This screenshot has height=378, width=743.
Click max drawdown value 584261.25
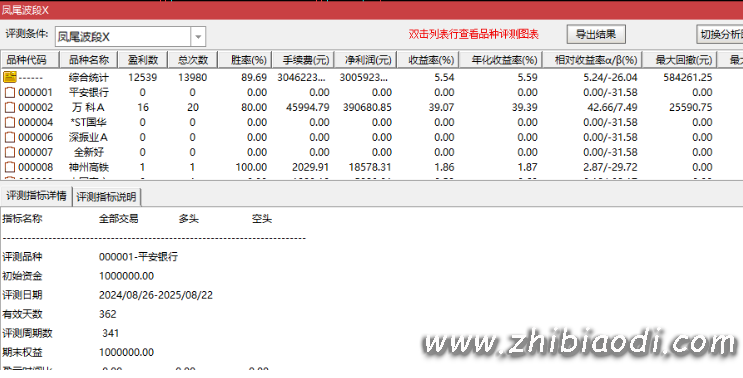688,77
